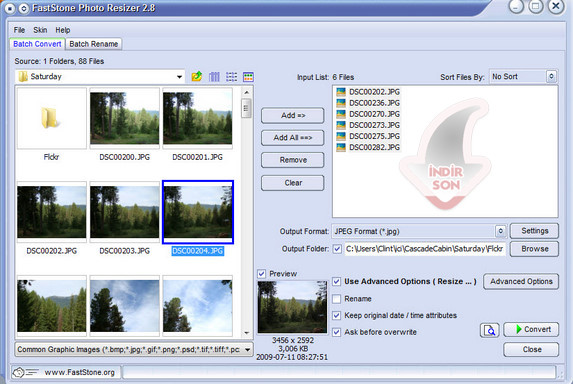This screenshot has height=384, width=573.
Task: Click the file icon beside DSC00202.JPG in Input List
Action: click(341, 92)
